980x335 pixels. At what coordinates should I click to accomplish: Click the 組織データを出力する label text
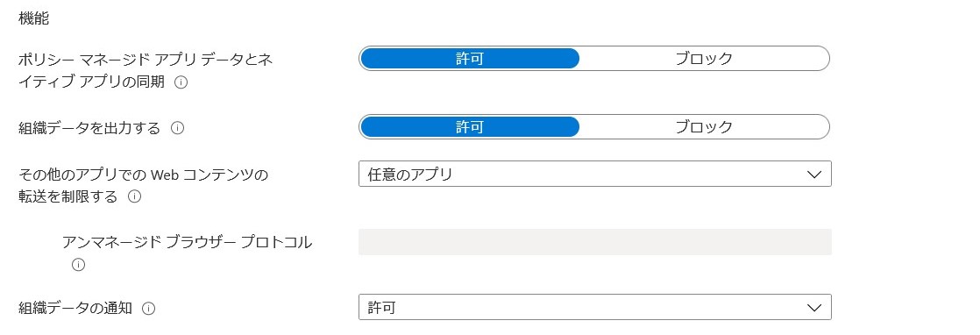tap(89, 128)
